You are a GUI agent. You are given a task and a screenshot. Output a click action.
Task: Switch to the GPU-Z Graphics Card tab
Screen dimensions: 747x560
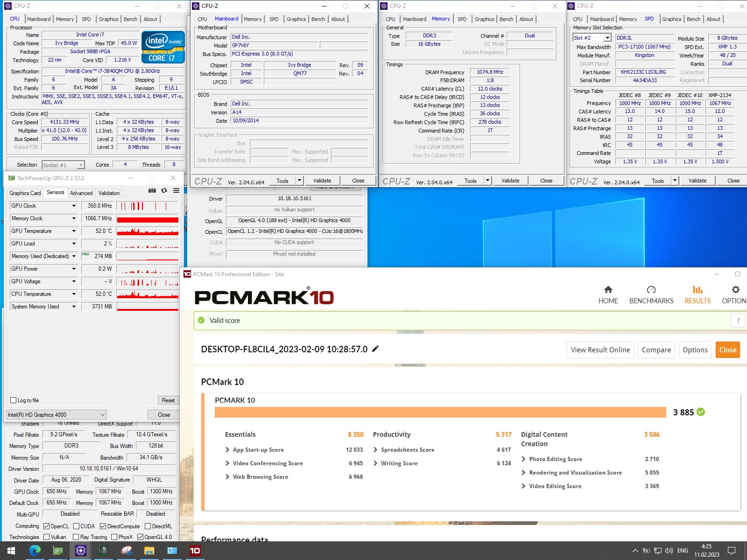25,193
